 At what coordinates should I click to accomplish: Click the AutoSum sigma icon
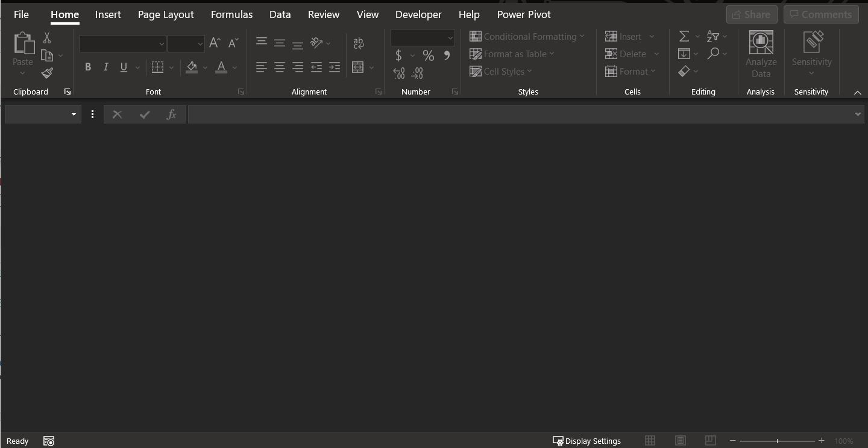(x=684, y=37)
